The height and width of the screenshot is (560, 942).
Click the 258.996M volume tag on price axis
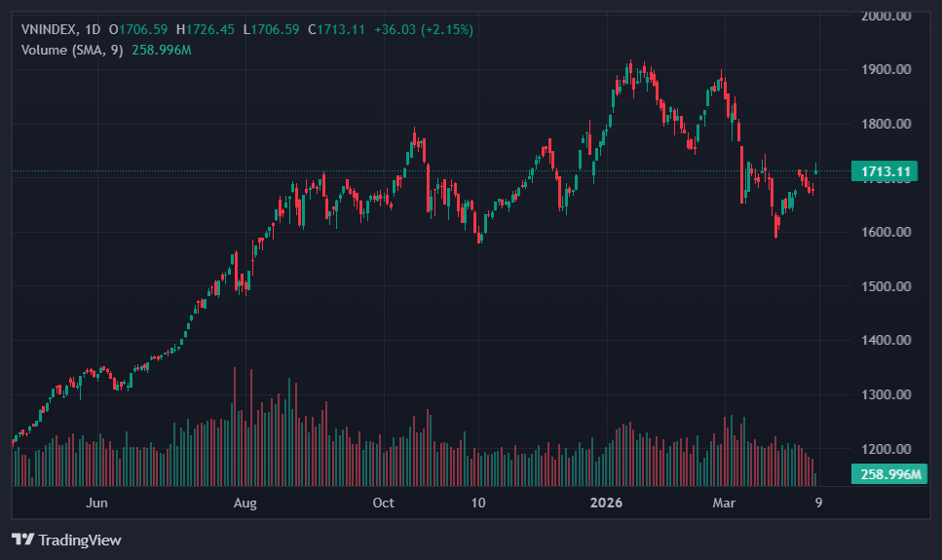pyautogui.click(x=885, y=474)
